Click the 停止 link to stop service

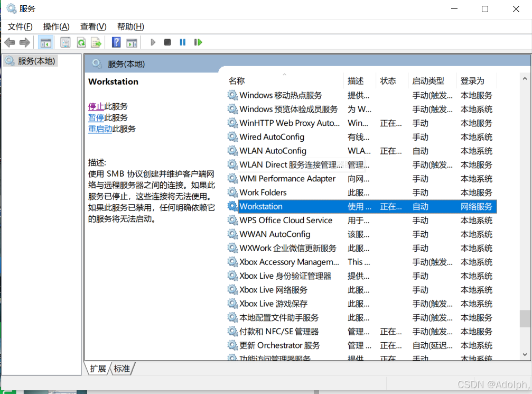[x=96, y=106]
